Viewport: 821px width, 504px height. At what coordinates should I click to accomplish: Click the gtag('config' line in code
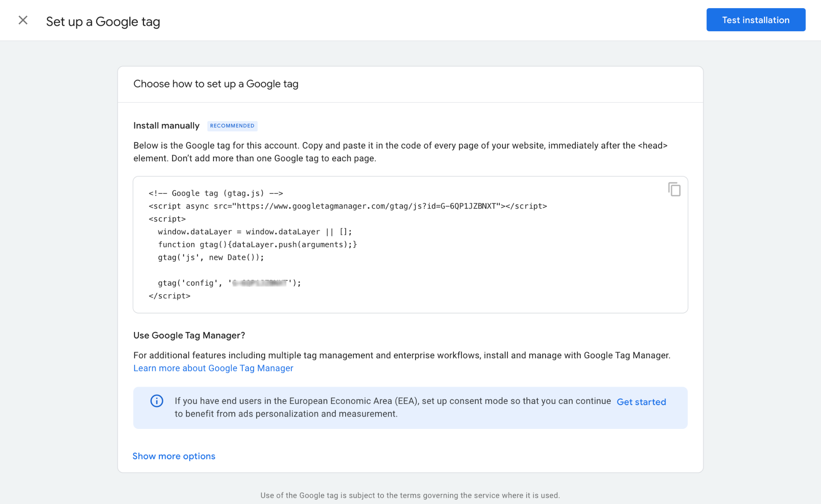(x=229, y=283)
